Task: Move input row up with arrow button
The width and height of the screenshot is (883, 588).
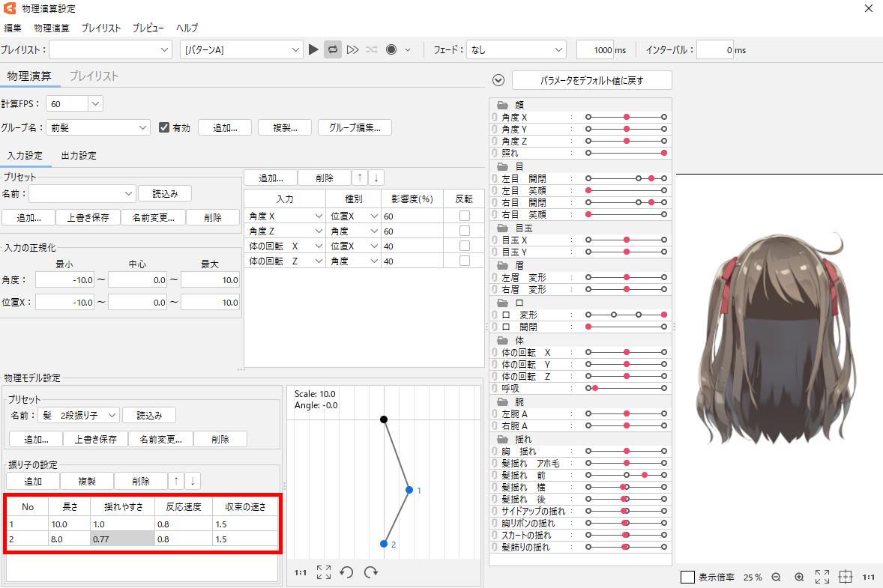Action: tap(360, 178)
